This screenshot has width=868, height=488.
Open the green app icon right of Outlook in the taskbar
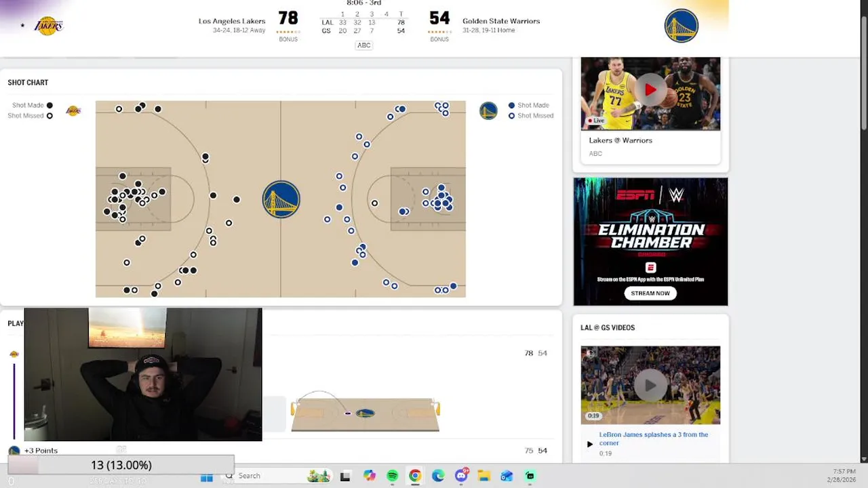[530, 476]
